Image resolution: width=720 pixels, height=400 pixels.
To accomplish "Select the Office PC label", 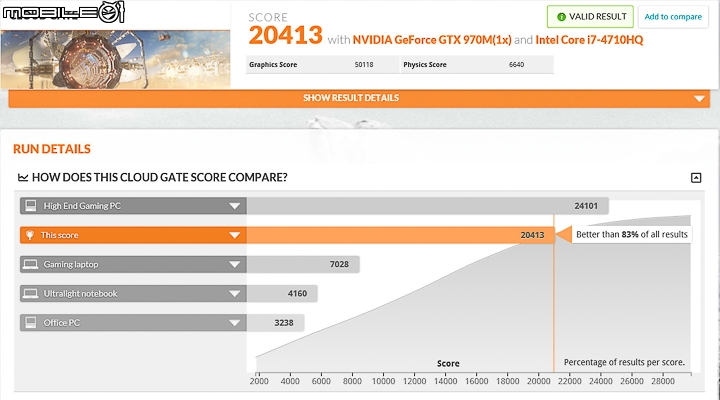I will click(62, 323).
